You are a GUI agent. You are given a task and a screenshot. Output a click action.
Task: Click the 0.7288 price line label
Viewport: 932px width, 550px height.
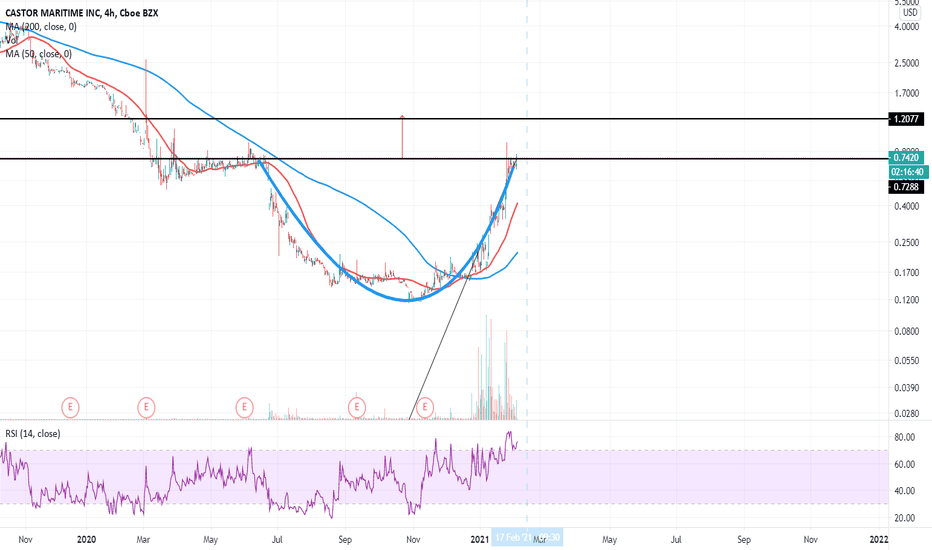click(x=906, y=187)
